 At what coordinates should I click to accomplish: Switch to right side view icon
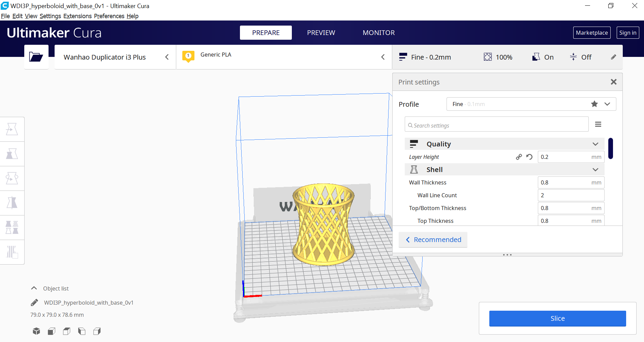[97, 331]
